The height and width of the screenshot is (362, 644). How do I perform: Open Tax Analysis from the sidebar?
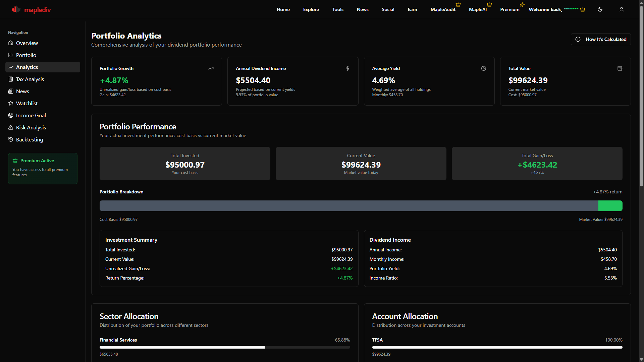click(30, 79)
